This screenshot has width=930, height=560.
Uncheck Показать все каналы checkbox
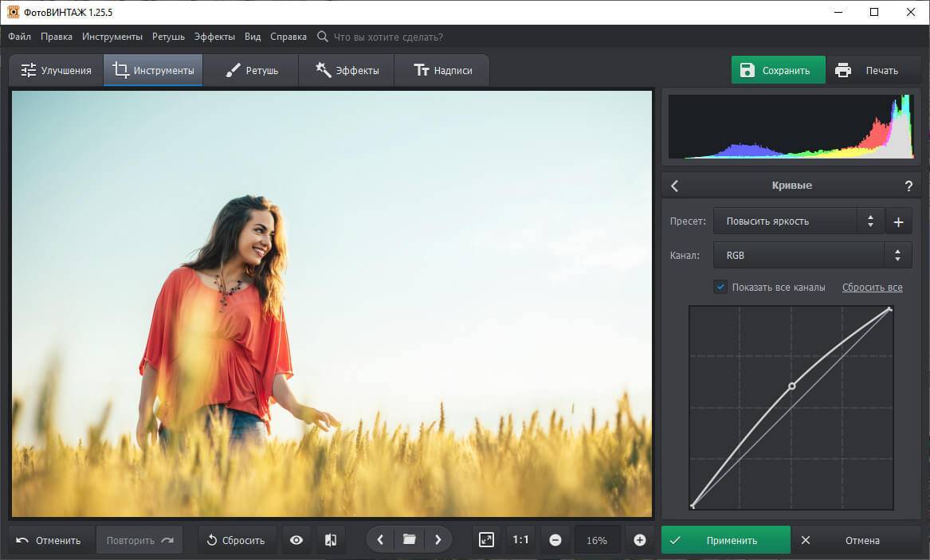(720, 287)
